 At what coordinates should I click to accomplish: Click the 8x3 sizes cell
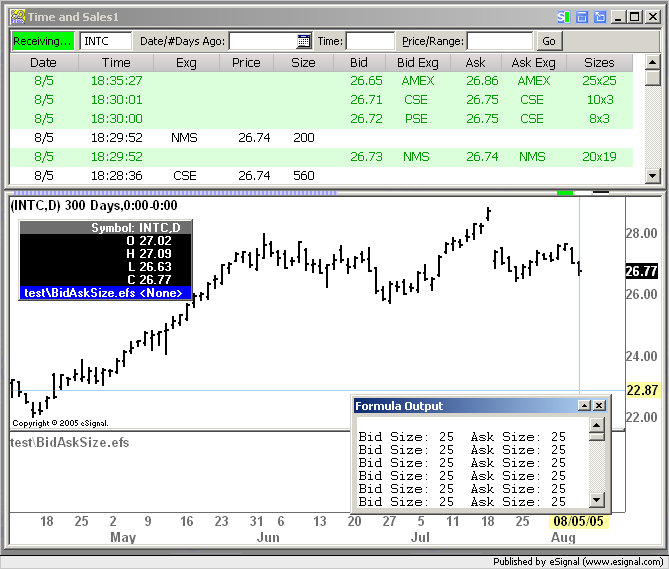(x=599, y=119)
